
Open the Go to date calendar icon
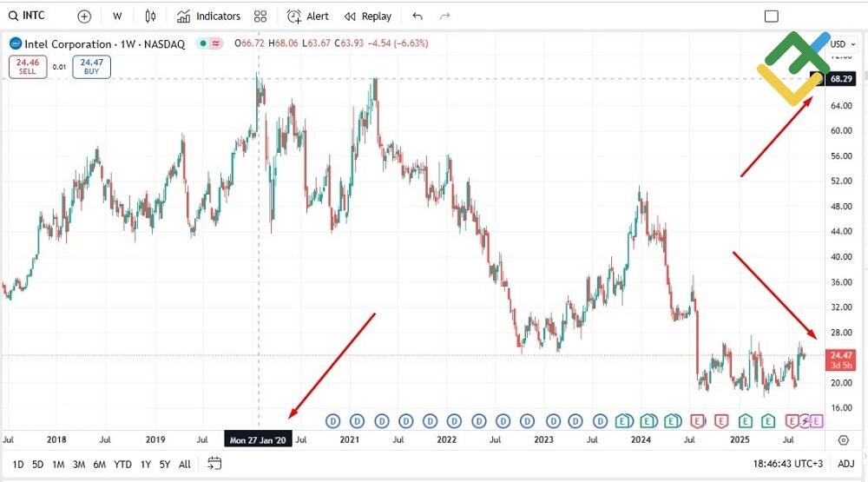(x=214, y=463)
